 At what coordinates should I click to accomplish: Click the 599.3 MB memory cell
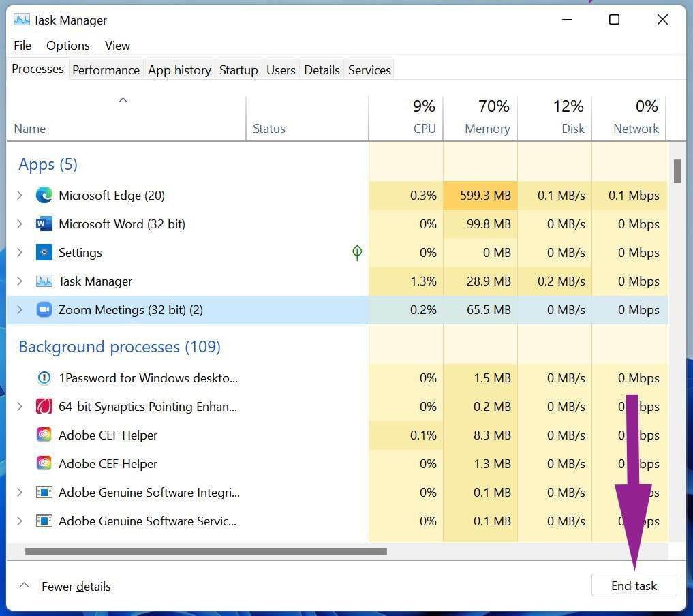(480, 195)
